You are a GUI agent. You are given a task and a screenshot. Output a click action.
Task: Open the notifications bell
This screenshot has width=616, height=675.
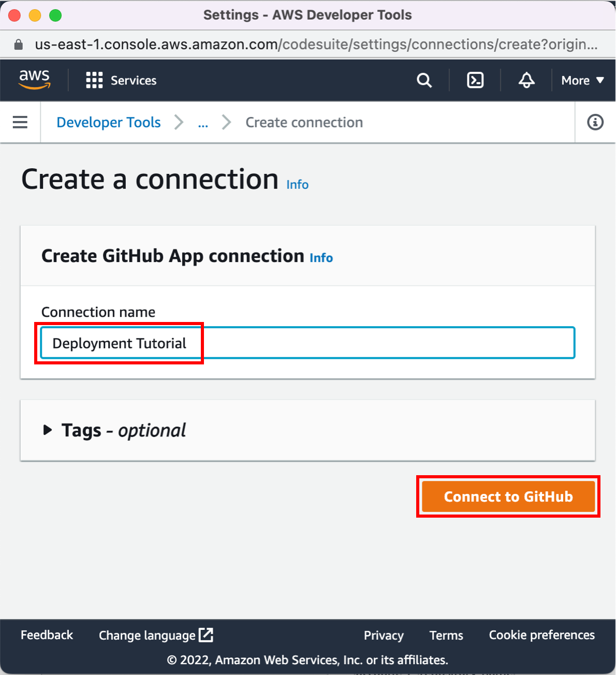(x=526, y=80)
